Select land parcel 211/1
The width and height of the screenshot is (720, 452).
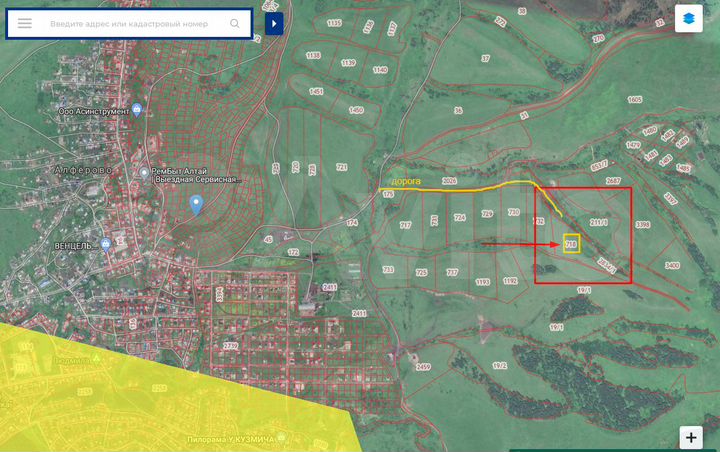click(599, 222)
